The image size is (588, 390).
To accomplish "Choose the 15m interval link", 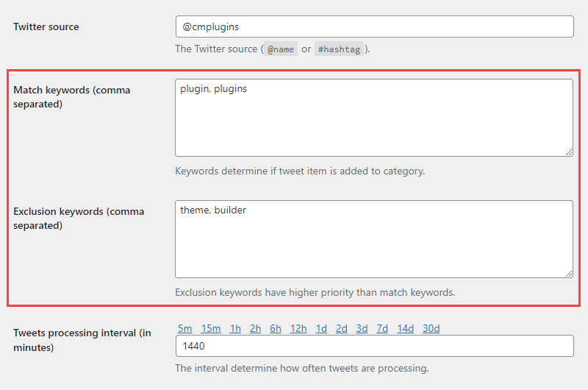I will [211, 328].
